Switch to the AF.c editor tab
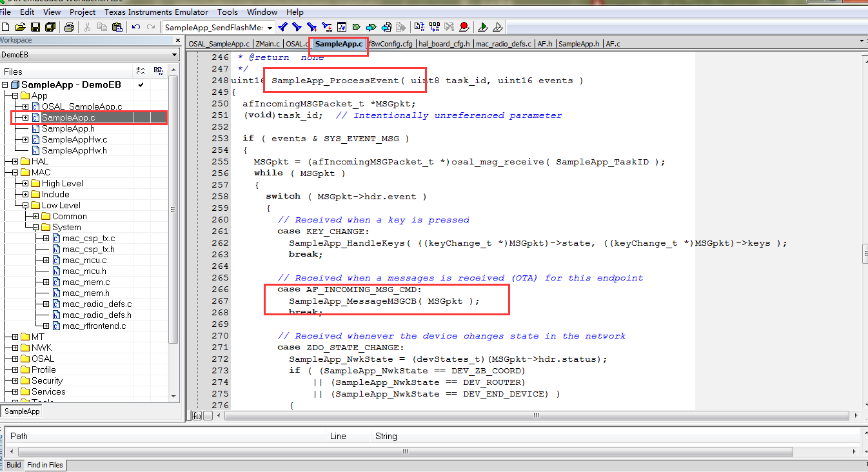 pos(613,44)
